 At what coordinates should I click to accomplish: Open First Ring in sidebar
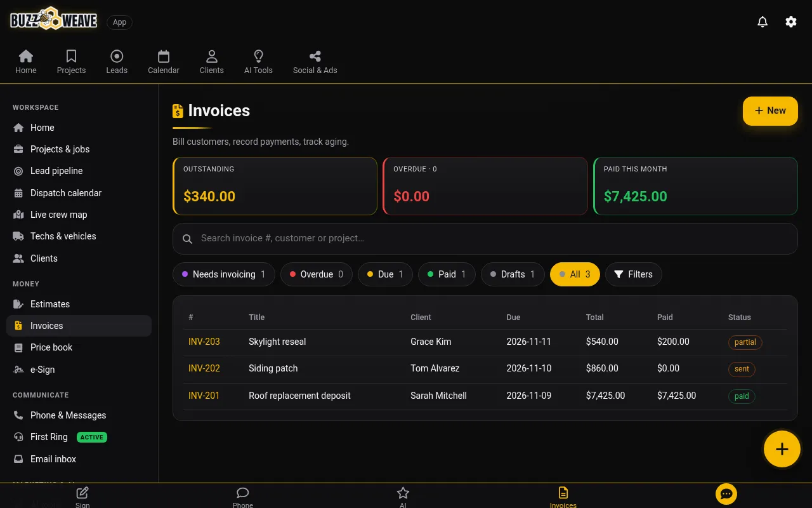79,437
